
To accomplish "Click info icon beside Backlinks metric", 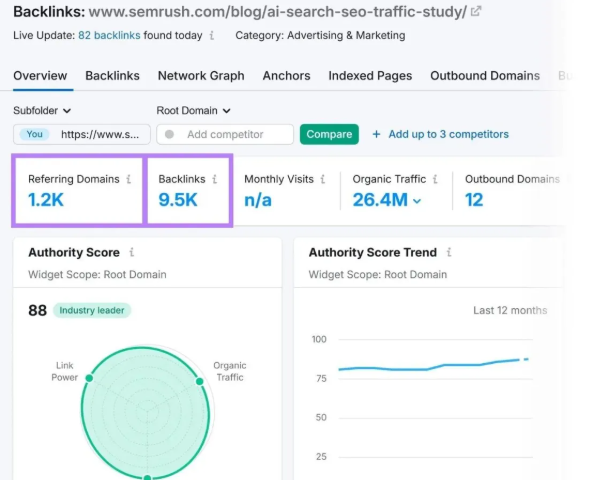I will (214, 180).
